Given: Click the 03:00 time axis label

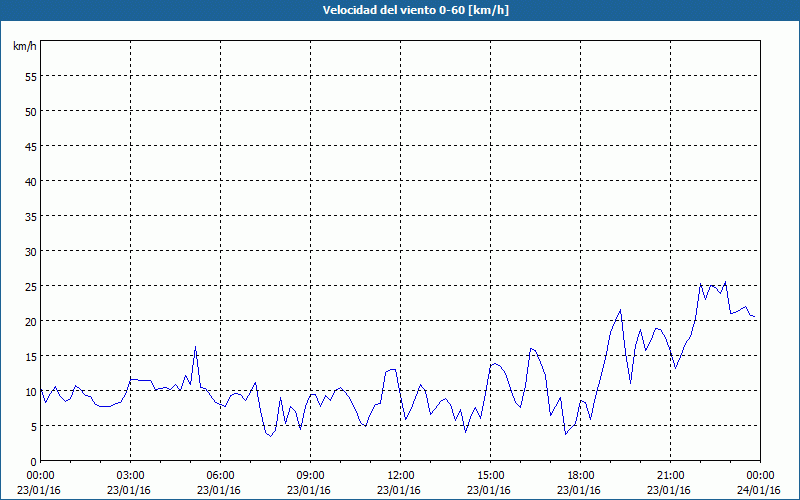Looking at the screenshot, I should 131,476.
